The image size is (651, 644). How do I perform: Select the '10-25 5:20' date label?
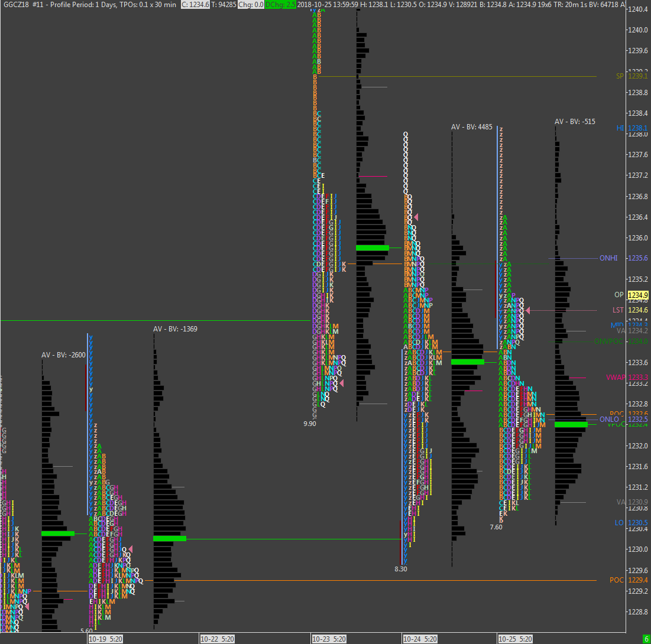point(515,639)
